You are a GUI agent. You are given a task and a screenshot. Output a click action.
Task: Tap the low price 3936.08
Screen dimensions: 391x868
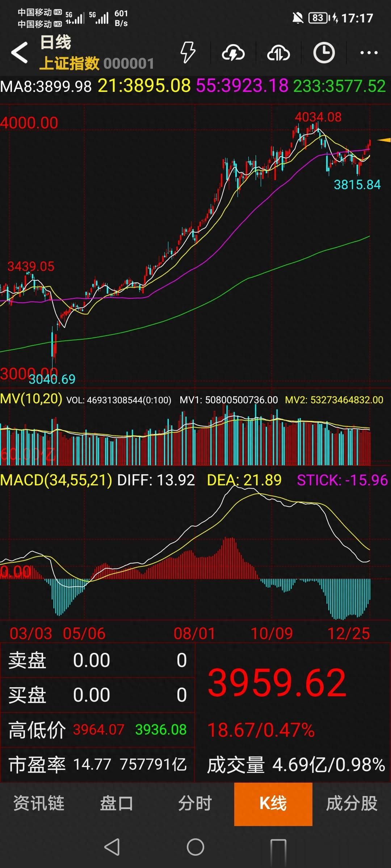click(161, 730)
